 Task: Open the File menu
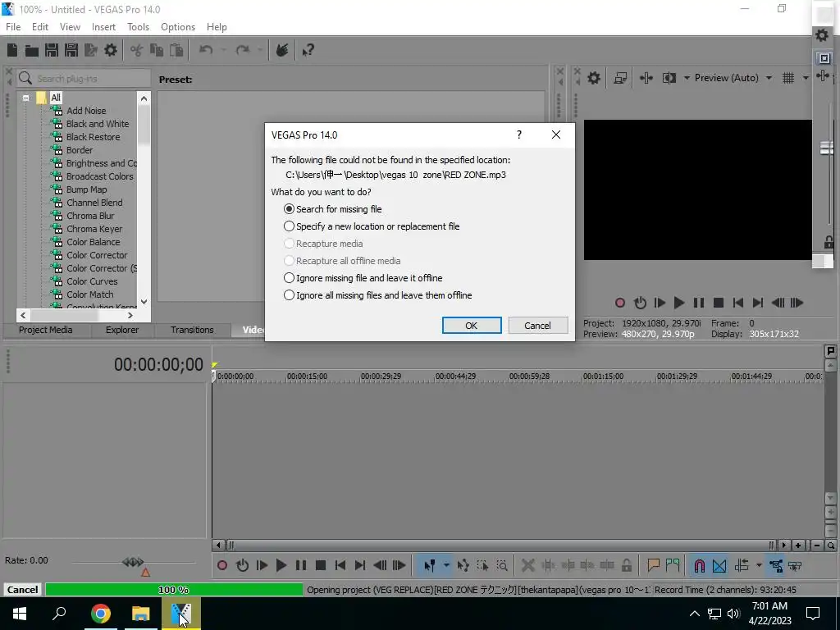[13, 27]
